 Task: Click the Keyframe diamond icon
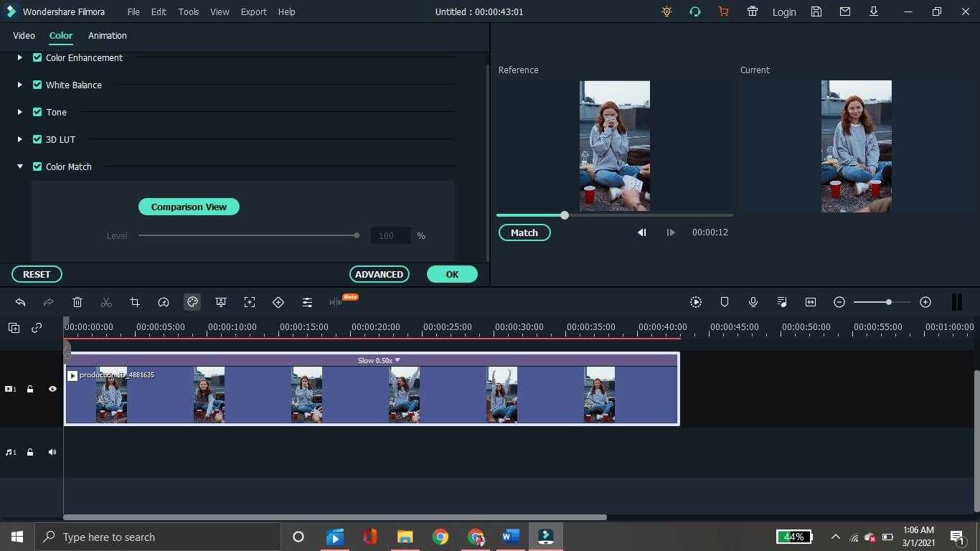coord(278,302)
